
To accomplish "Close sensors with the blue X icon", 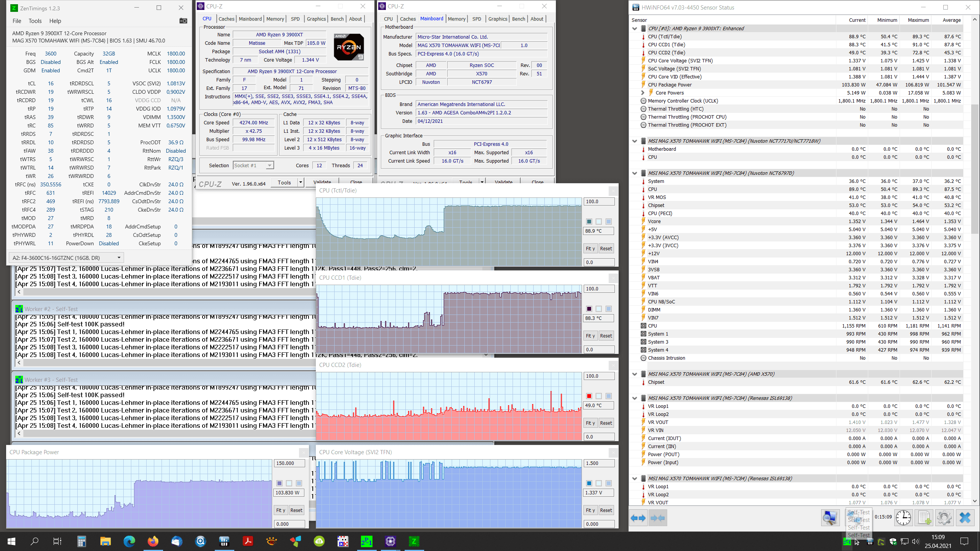I will 965,518.
